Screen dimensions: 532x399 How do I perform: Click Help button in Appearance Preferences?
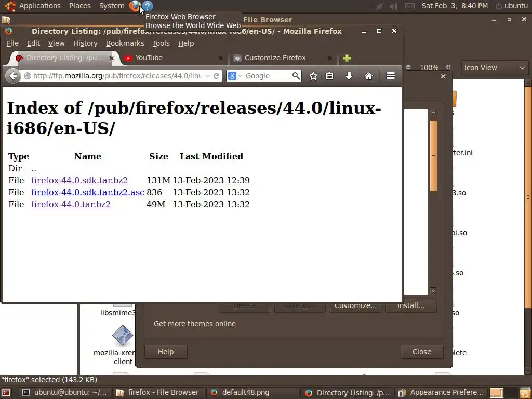[166, 352]
